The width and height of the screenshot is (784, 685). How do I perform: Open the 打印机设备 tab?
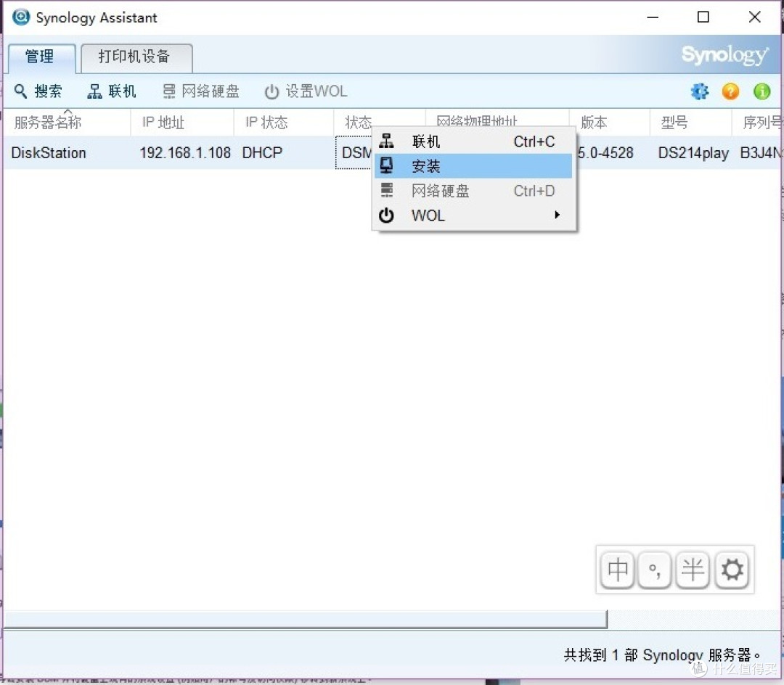136,57
